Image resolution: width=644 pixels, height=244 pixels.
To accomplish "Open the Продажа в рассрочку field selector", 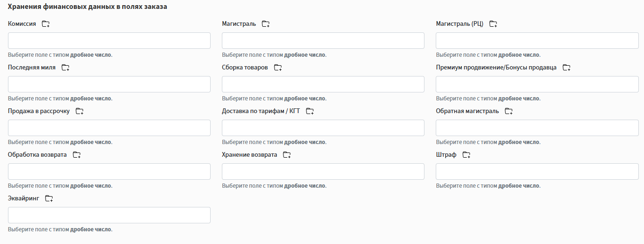I will pyautogui.click(x=109, y=128).
